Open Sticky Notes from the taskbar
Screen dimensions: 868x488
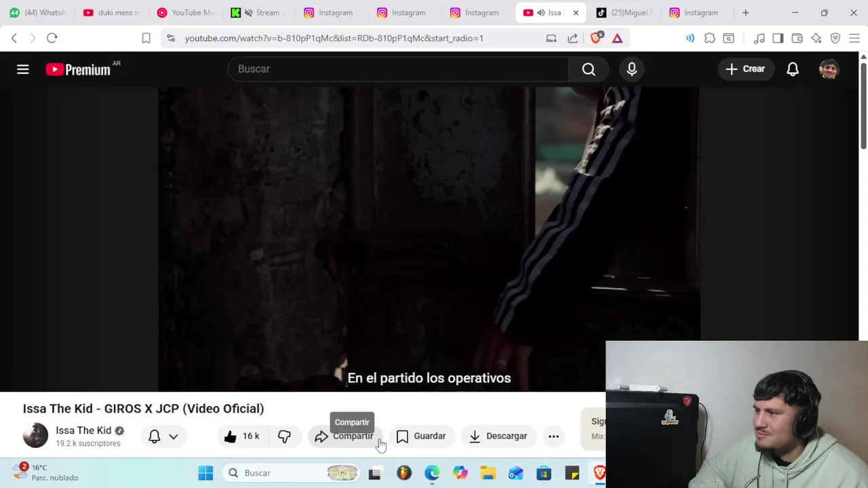(572, 473)
